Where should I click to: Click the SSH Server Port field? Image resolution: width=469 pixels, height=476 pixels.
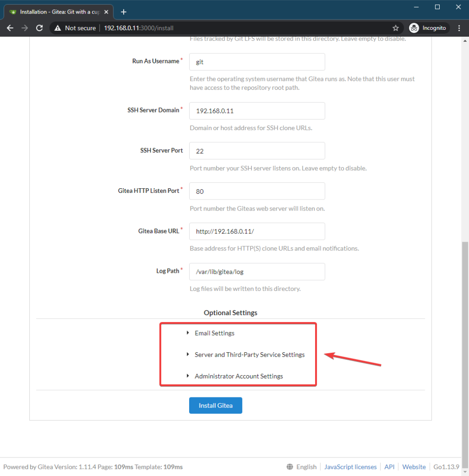pos(257,151)
